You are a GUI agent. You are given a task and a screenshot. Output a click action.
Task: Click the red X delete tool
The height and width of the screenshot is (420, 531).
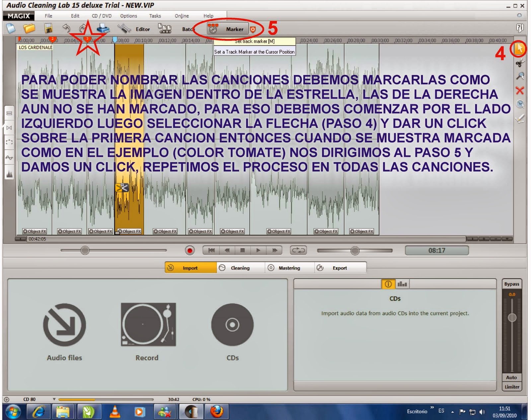(520, 90)
